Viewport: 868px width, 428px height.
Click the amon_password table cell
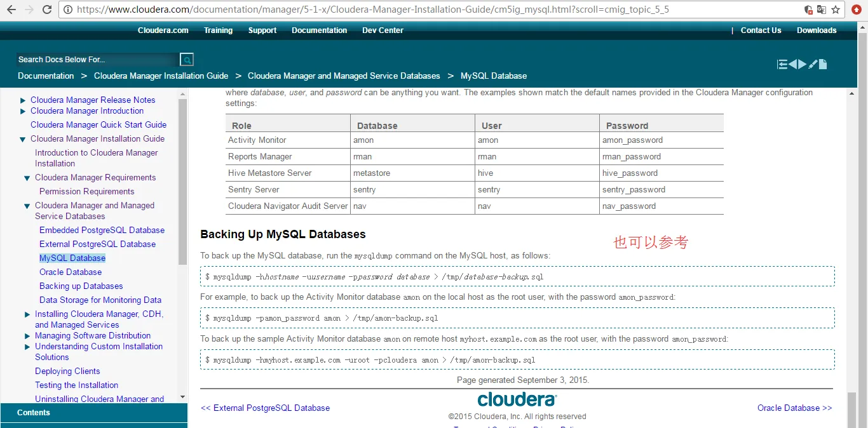[661, 140]
